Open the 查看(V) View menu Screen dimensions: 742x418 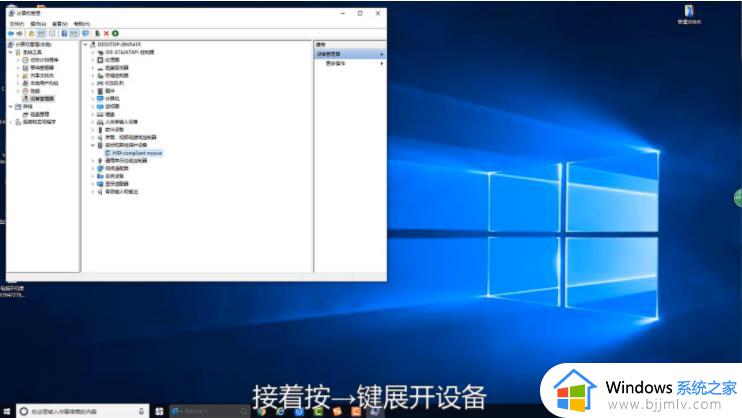pos(60,24)
